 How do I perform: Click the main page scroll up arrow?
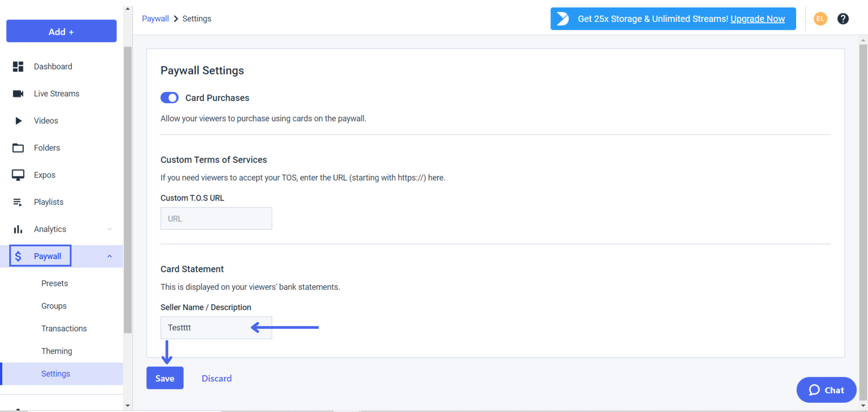863,40
